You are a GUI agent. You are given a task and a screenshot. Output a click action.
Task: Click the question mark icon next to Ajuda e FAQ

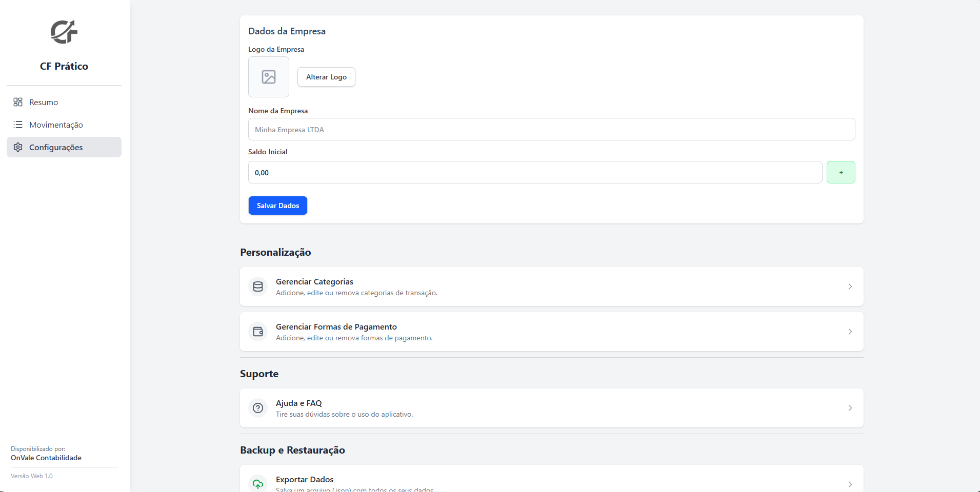click(x=258, y=408)
